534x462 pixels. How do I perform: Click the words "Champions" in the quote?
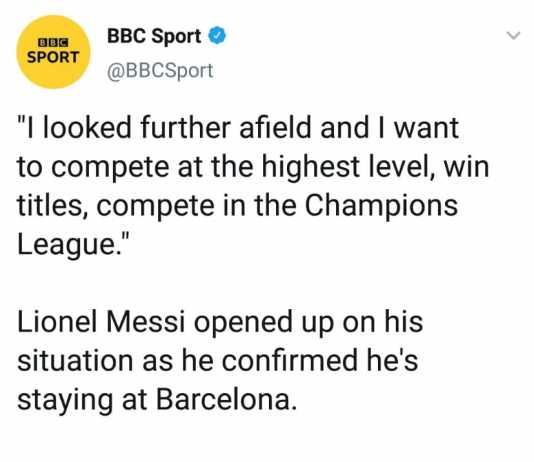coord(381,205)
